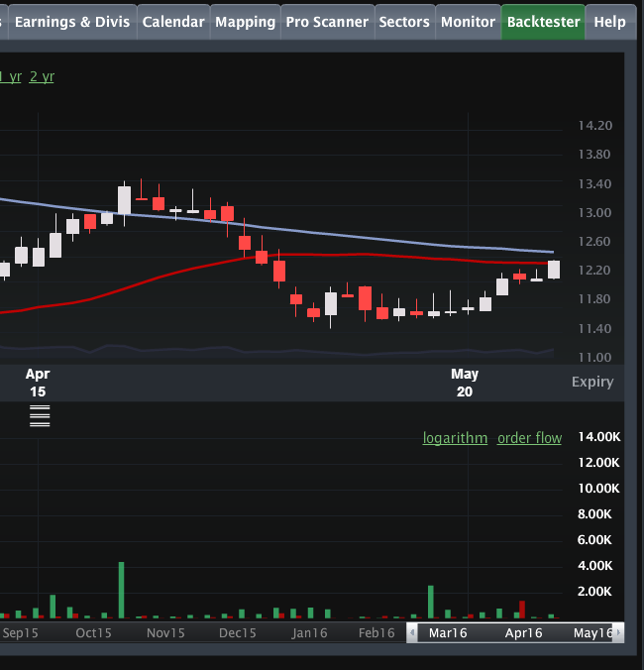Click the right arrow of timeline range selector

point(618,632)
